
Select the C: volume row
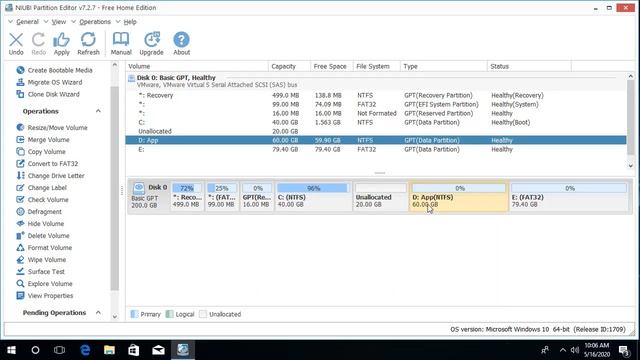click(376, 122)
